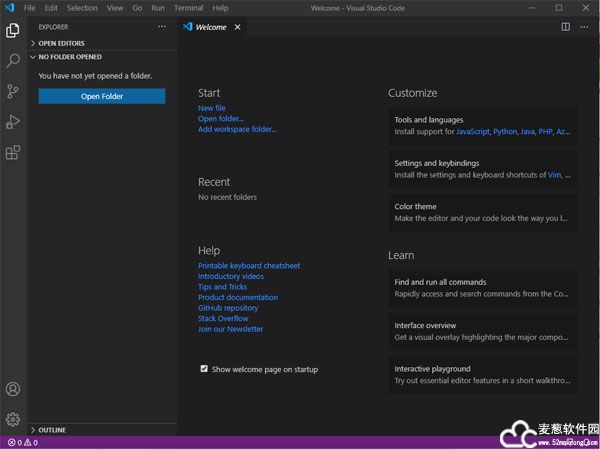Open the View menu

tap(115, 8)
